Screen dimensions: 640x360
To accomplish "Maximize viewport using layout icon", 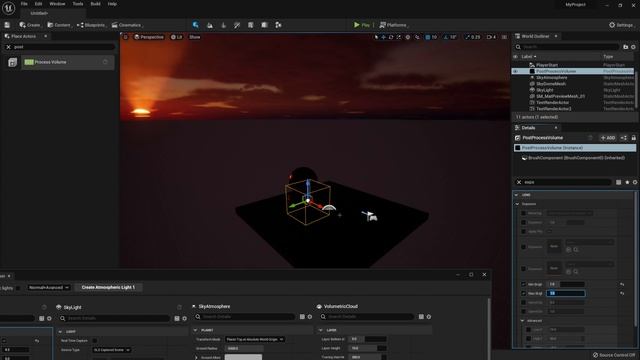I will pos(504,37).
